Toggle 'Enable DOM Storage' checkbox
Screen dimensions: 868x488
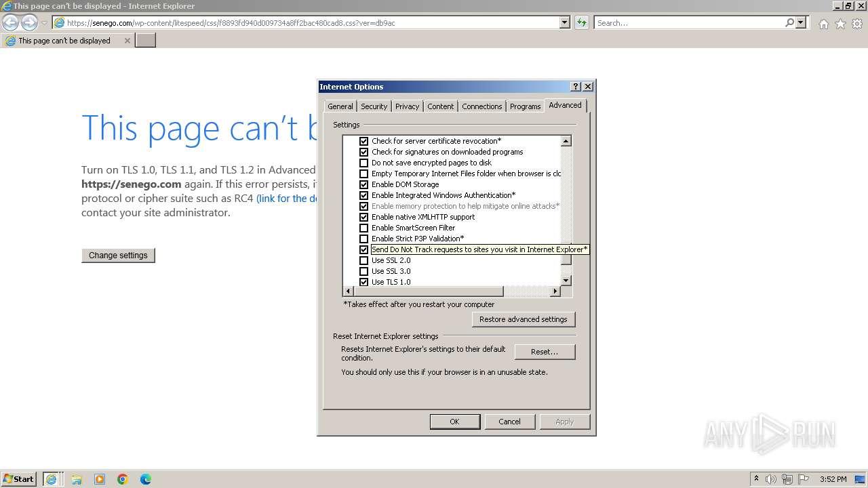[x=363, y=184]
